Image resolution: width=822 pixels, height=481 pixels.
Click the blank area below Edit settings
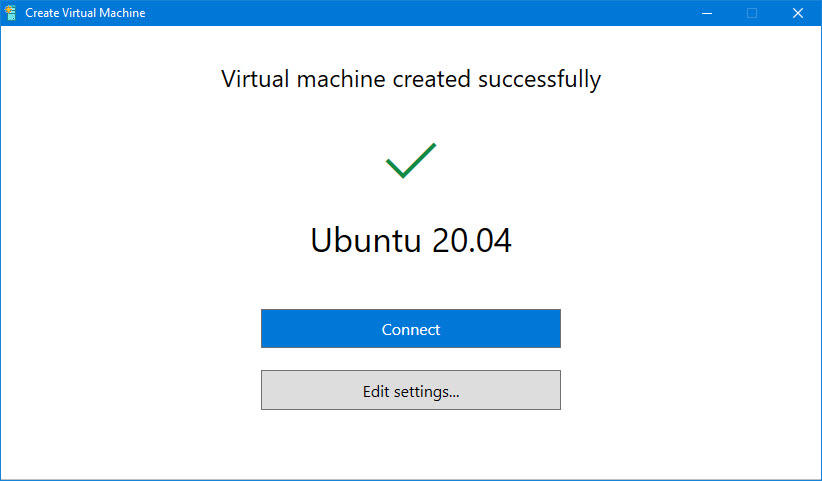point(410,445)
